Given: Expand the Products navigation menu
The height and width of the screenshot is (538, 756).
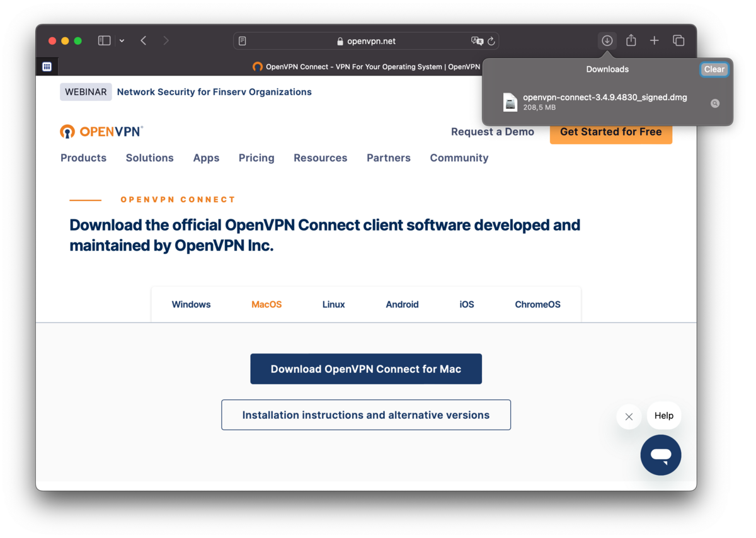Looking at the screenshot, I should tap(83, 158).
